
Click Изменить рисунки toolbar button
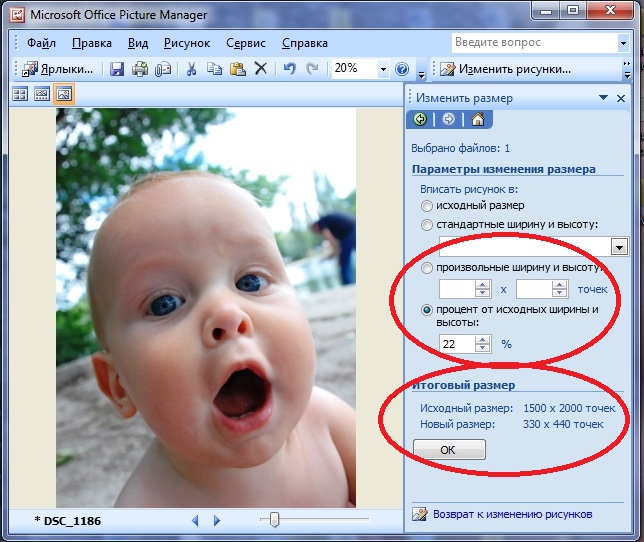(x=506, y=69)
